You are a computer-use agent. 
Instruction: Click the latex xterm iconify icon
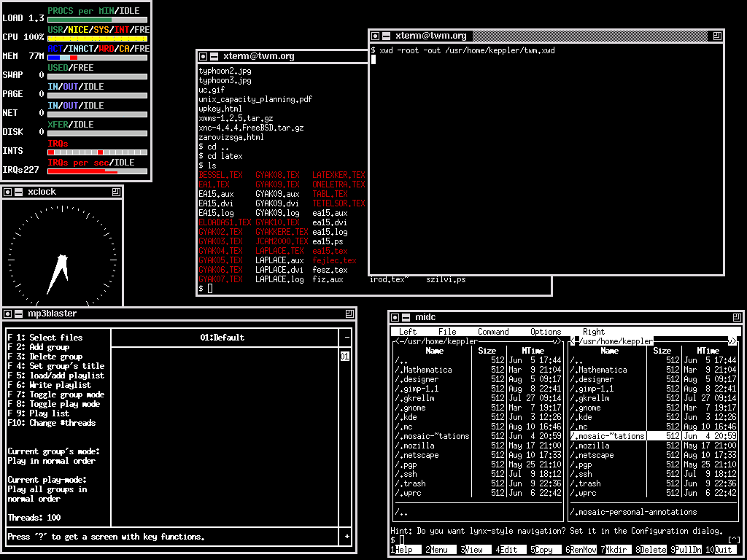204,56
